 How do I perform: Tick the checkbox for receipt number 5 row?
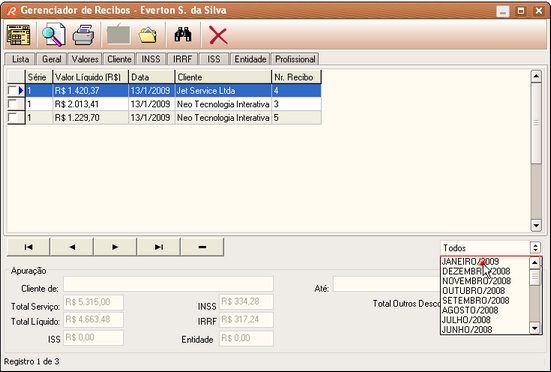coord(12,117)
